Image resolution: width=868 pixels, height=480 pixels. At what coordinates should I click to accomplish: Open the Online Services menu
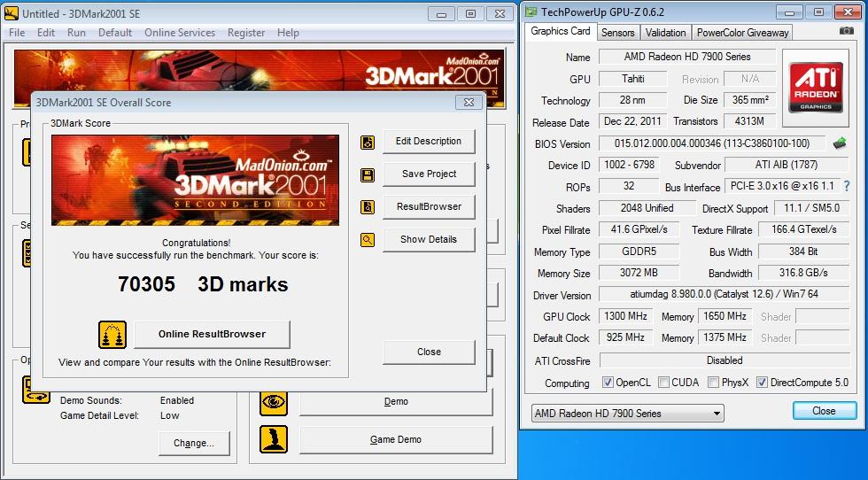tap(180, 33)
